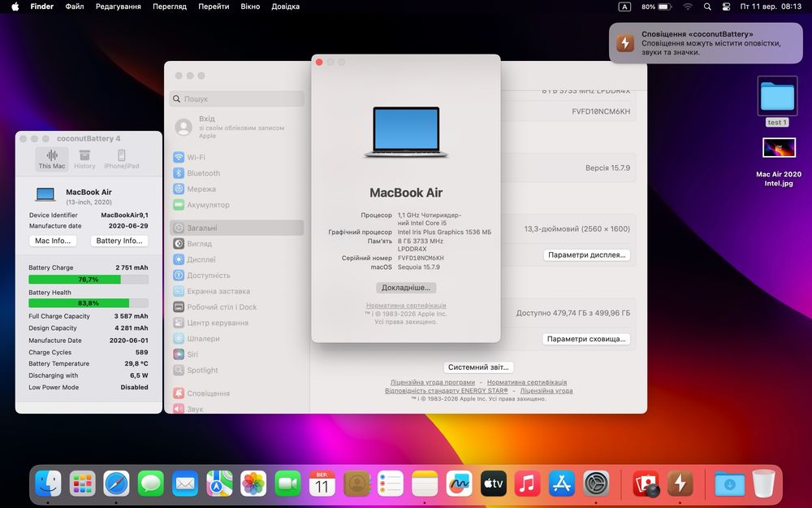Select Мережа in Settings sidebar
The width and height of the screenshot is (812, 508).
[236, 189]
